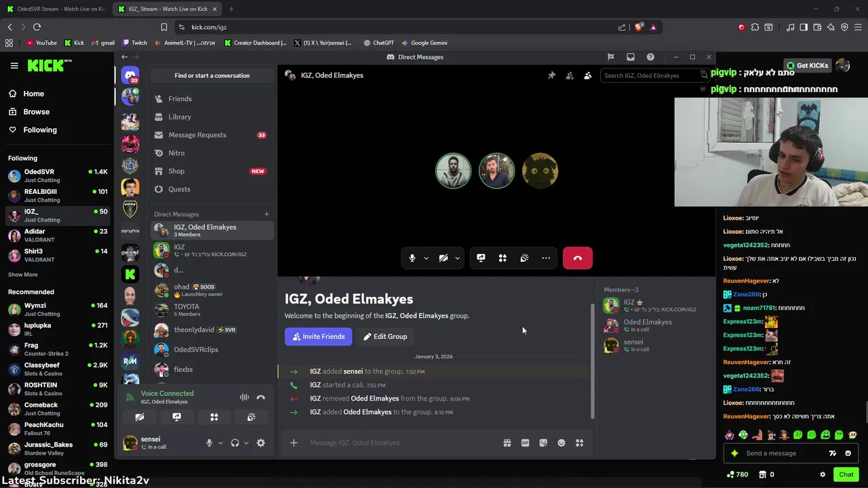Viewport: 868px width, 488px height.
Task: Open microphone options arrow in call controls
Action: tap(426, 258)
